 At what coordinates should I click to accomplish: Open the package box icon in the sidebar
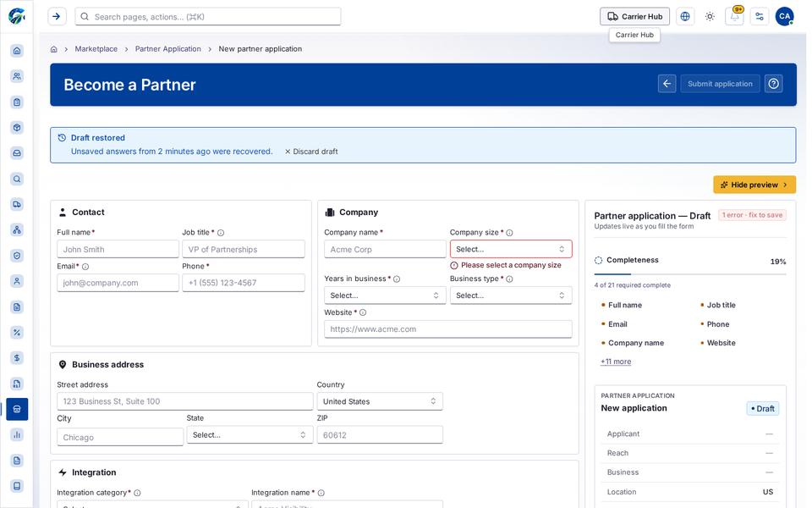(x=17, y=128)
